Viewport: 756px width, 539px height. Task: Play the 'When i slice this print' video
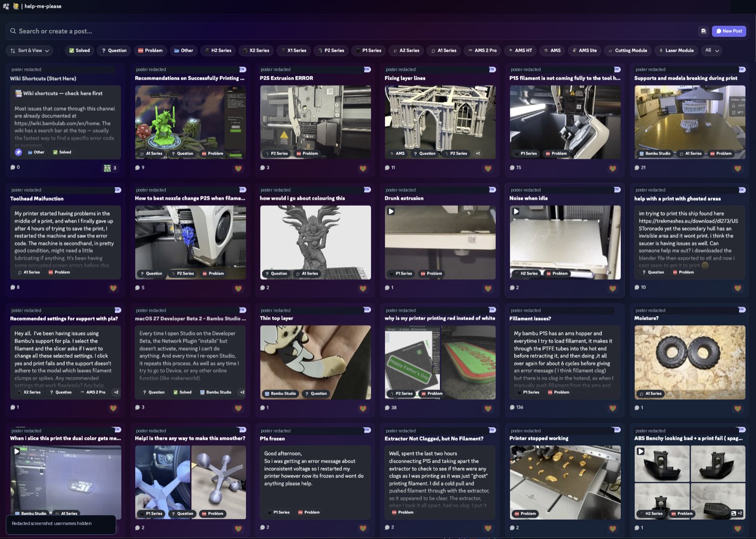(x=17, y=452)
